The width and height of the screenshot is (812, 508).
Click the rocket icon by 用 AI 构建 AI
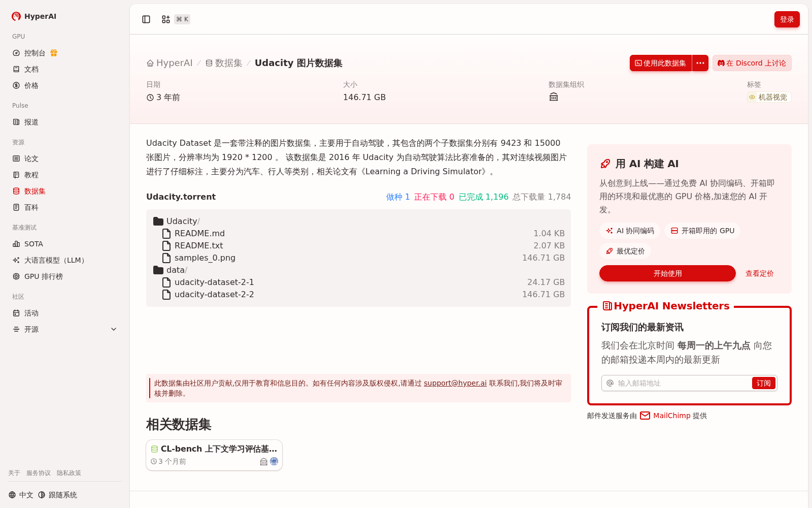[605, 164]
